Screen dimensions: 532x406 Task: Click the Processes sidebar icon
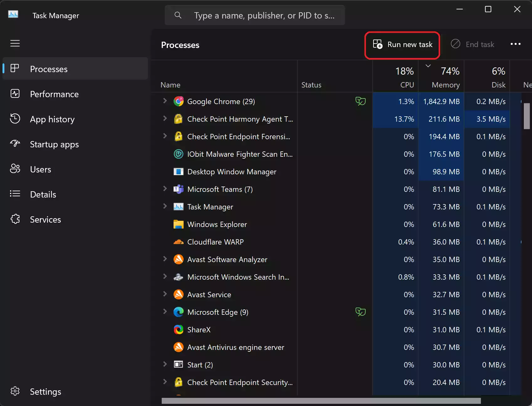pos(15,68)
